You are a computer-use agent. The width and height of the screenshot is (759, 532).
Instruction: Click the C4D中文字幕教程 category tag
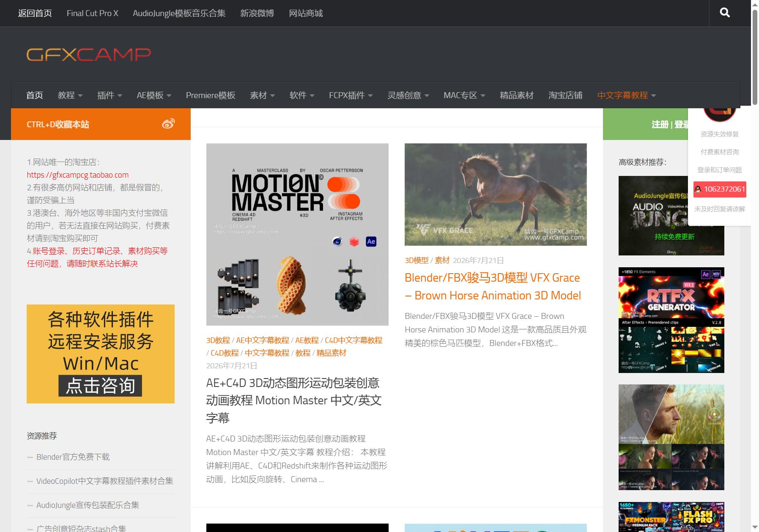tap(353, 340)
